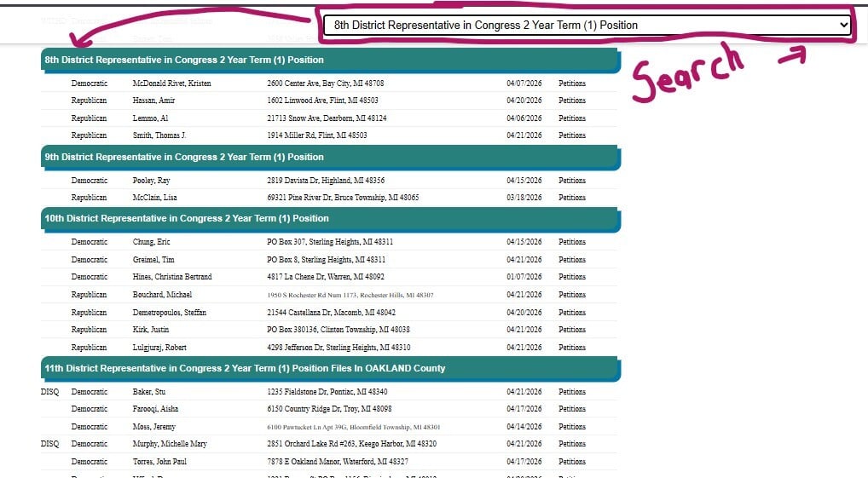Click Petitions in Pooley, Ray row
This screenshot has width=868, height=478.
[572, 181]
